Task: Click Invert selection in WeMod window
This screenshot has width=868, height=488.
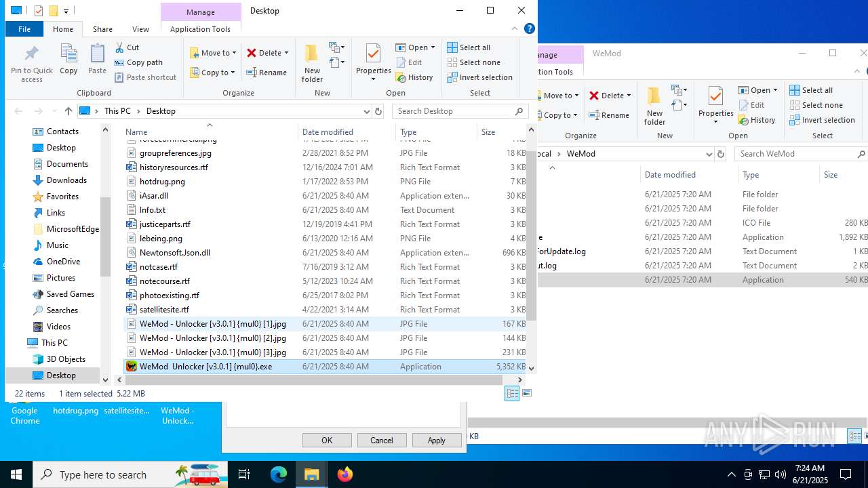Action: [822, 120]
